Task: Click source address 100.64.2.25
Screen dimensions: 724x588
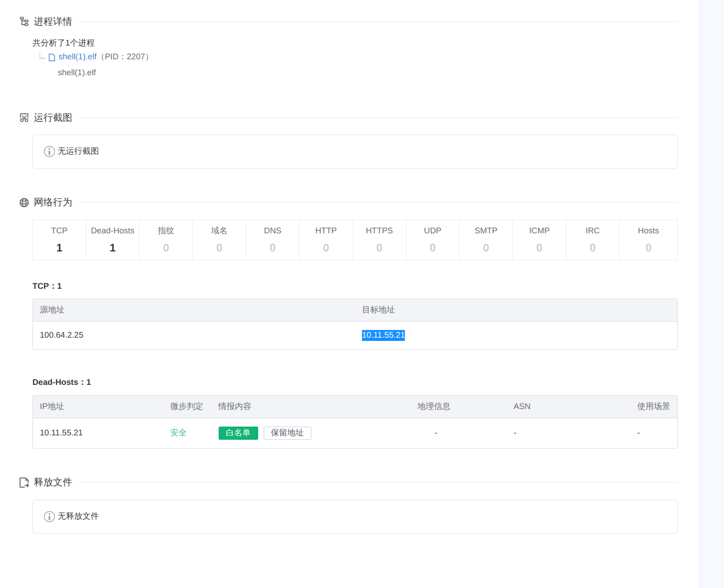Action: [x=62, y=335]
